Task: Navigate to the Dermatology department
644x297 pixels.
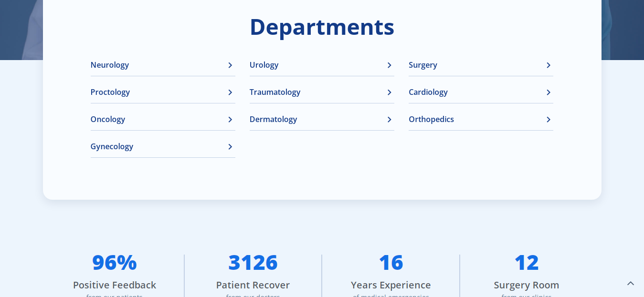Action: (x=274, y=119)
